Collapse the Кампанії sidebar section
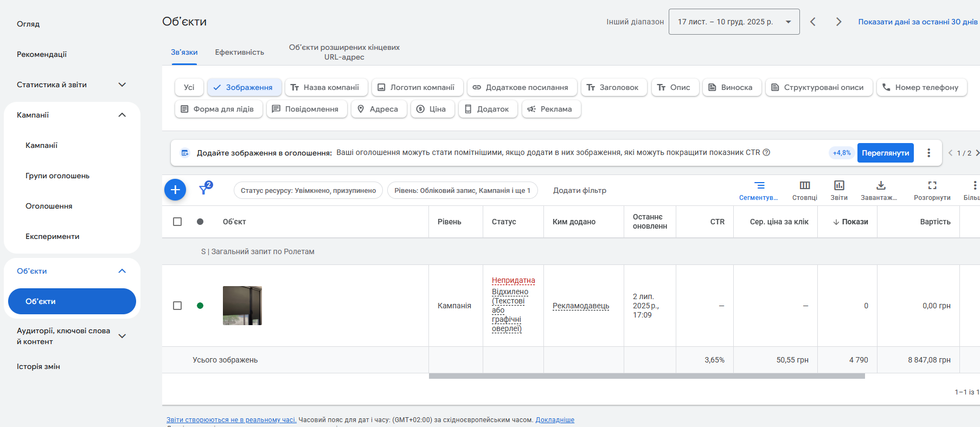980x427 pixels. coord(122,115)
